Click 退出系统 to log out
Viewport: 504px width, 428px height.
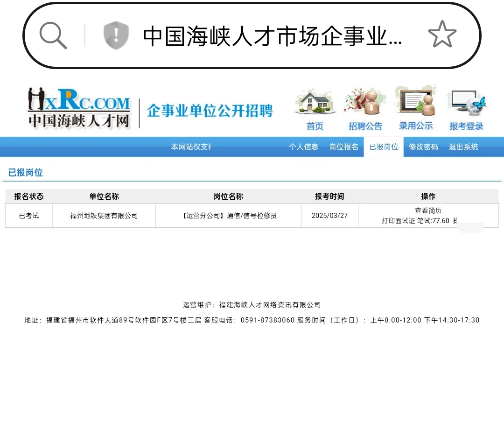[462, 147]
